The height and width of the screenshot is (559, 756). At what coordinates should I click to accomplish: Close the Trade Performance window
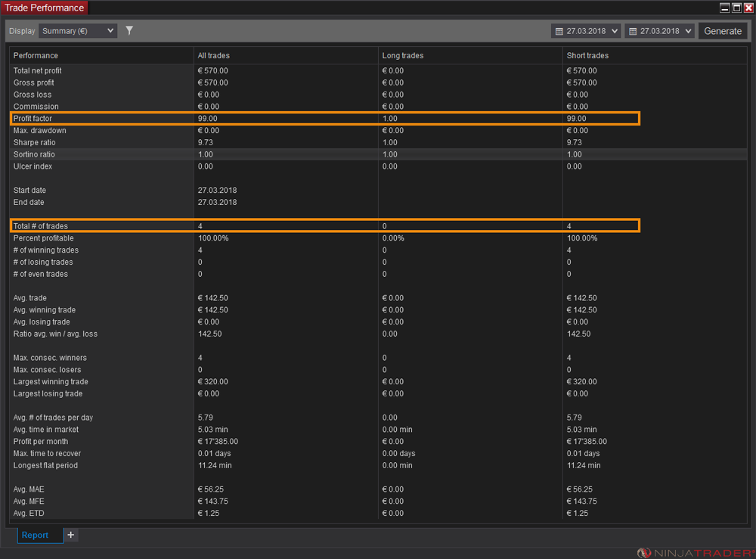[748, 8]
